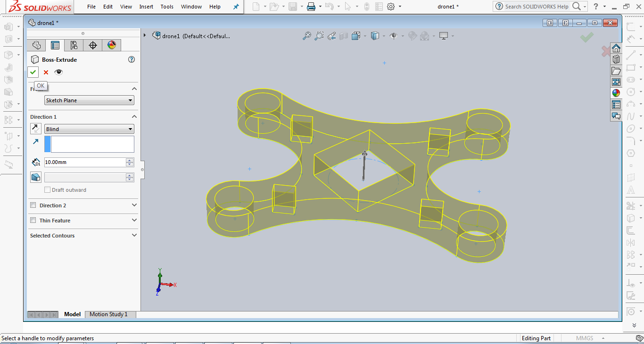This screenshot has width=644, height=344.
Task: Click the Print toolbar icon
Action: (x=311, y=7)
